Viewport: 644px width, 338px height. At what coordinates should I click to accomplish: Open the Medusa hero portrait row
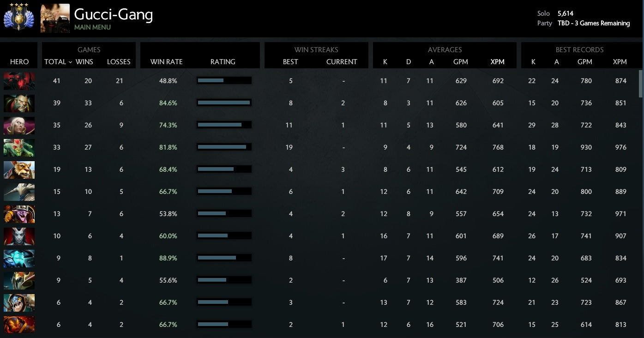coord(19,147)
